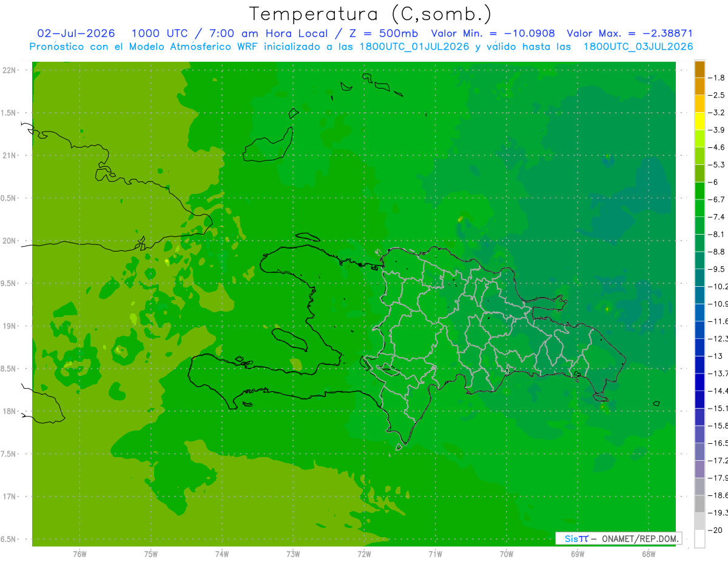Pick the blue legend color between -13 and -13.7
The width and height of the screenshot is (728, 562).
[699, 364]
